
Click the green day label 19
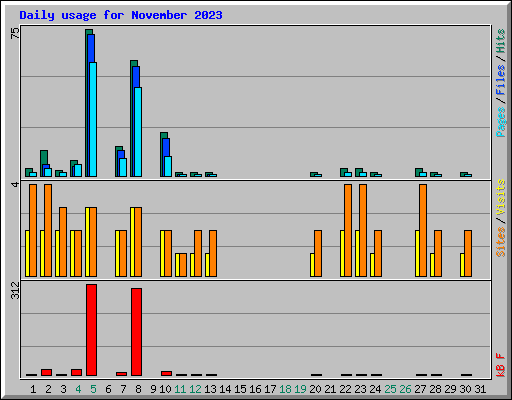pyautogui.click(x=300, y=389)
